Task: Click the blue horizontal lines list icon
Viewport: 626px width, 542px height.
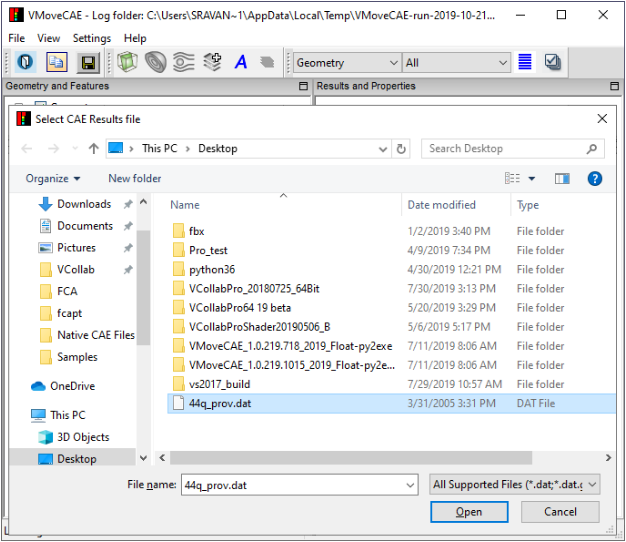Action: 525,62
